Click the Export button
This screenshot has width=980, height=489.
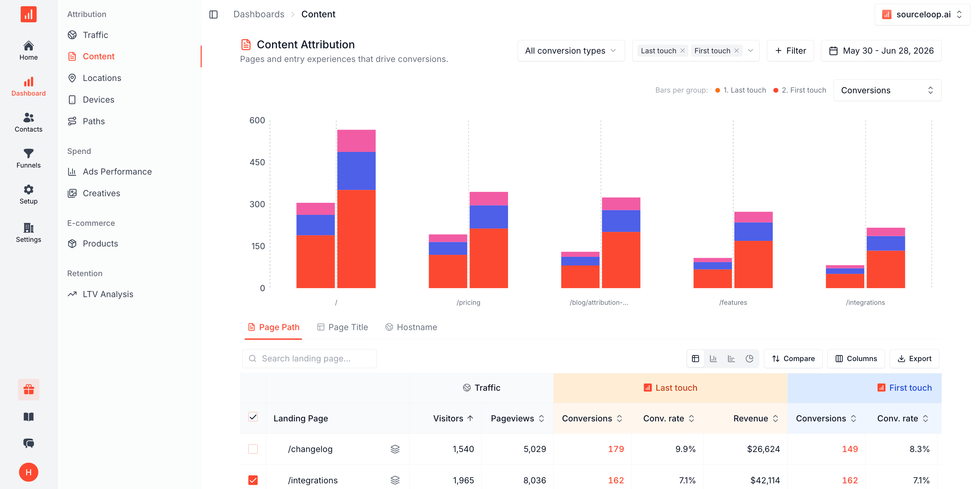[914, 358]
